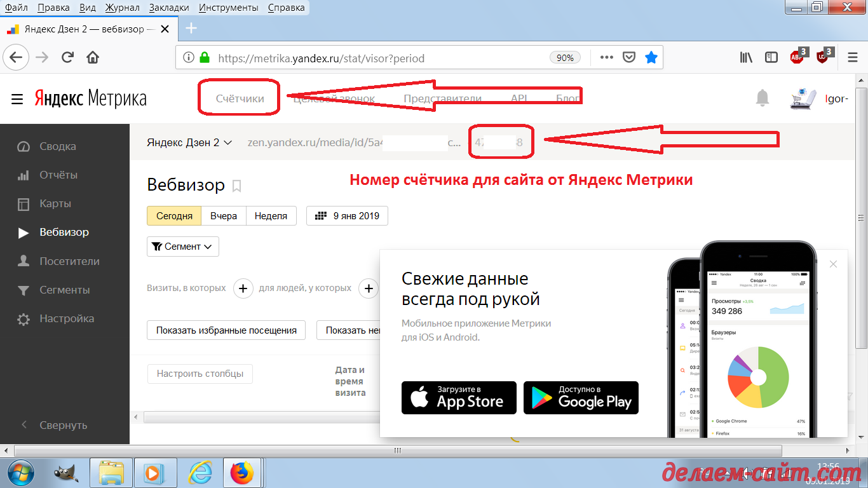Open the notifications bell icon
This screenshot has height=488, width=868.
coord(763,98)
